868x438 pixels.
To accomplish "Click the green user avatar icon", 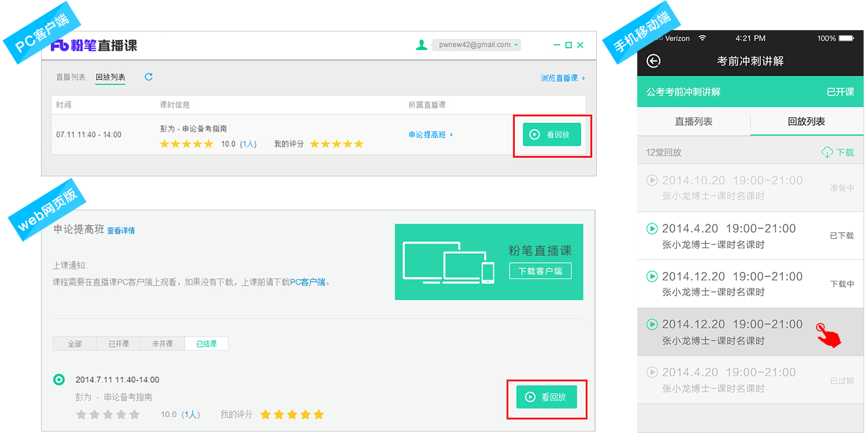I will coord(421,45).
